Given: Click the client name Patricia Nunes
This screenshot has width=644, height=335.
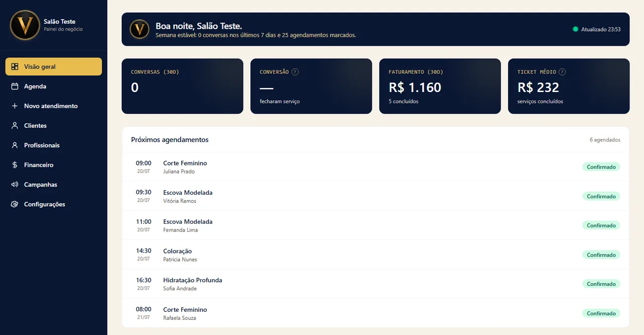Looking at the screenshot, I should click(x=180, y=260).
